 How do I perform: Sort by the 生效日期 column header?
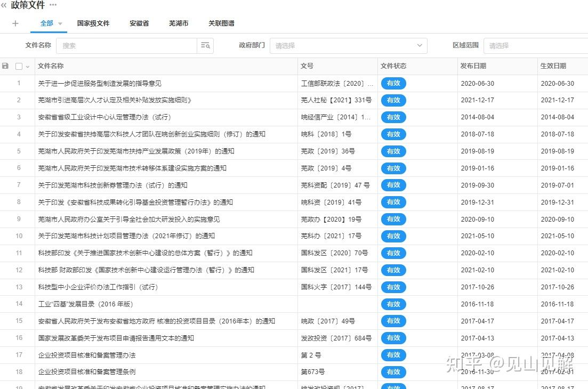pyautogui.click(x=553, y=66)
